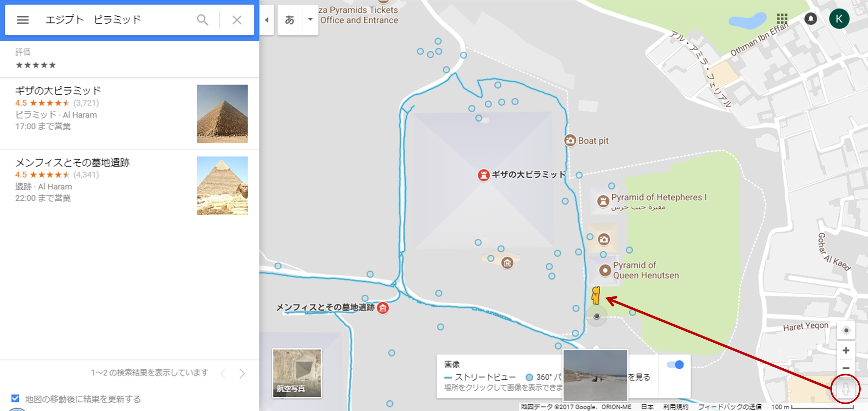Go to next results page chevron
The image size is (868, 411).
pos(242,373)
